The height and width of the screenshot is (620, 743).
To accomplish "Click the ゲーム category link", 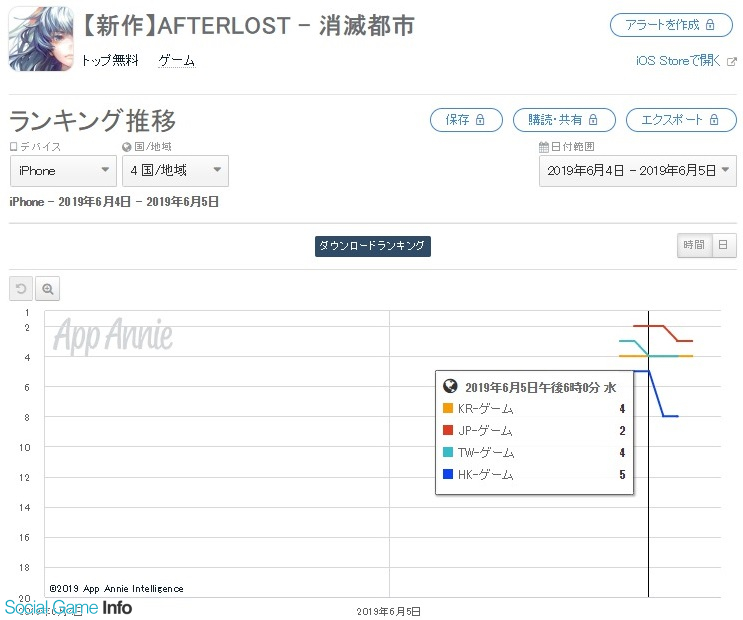I will pos(176,61).
